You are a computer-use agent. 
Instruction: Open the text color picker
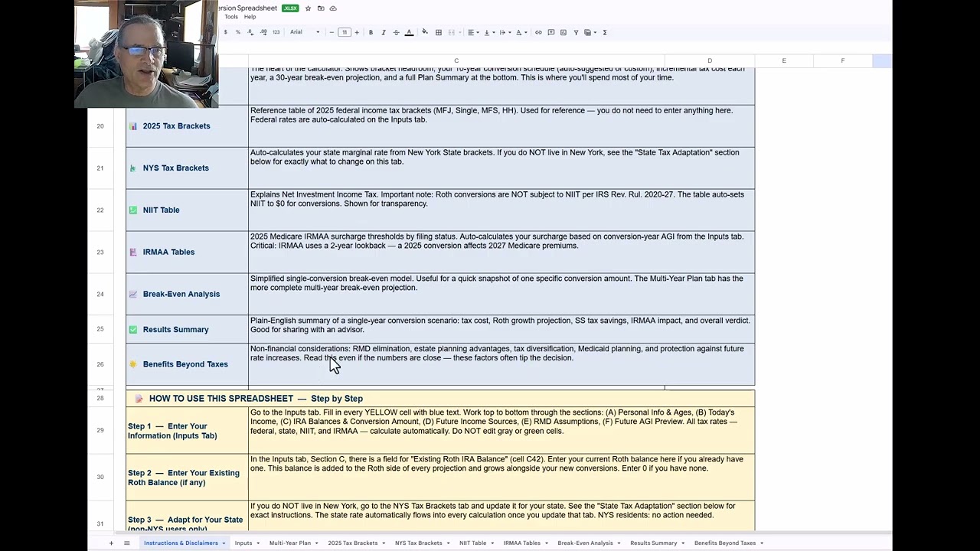(x=409, y=32)
